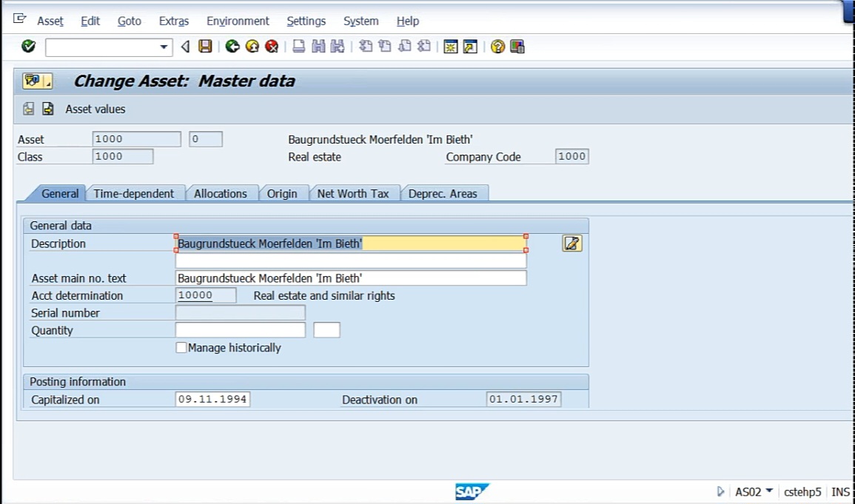The height and width of the screenshot is (504, 855).
Task: Click the Deactivation on date field
Action: click(x=523, y=400)
